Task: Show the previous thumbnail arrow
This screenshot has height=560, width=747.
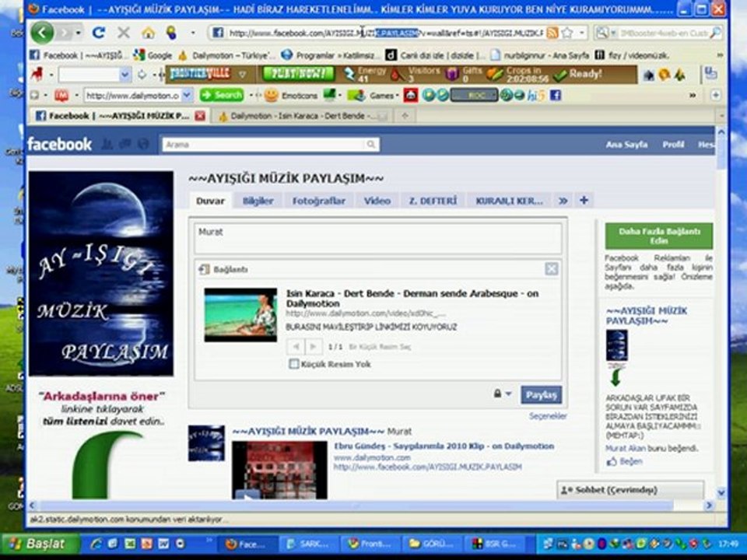Action: (296, 346)
